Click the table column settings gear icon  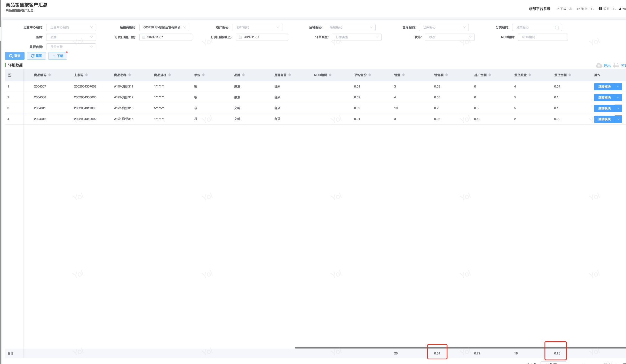tap(10, 75)
